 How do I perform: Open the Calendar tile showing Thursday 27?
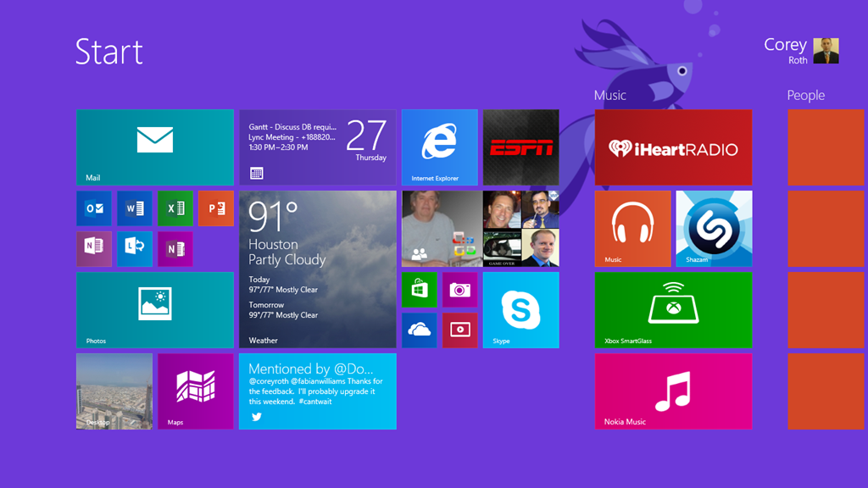[318, 147]
